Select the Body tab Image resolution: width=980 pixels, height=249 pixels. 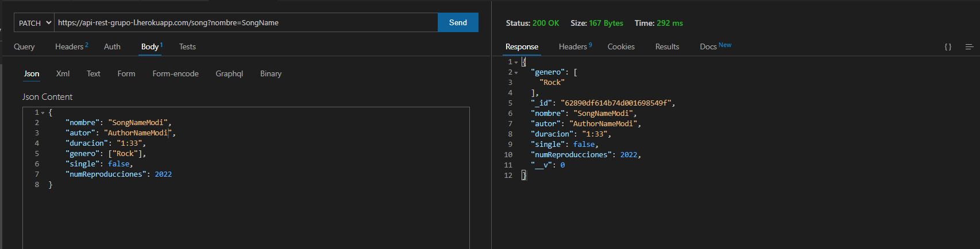pos(152,46)
